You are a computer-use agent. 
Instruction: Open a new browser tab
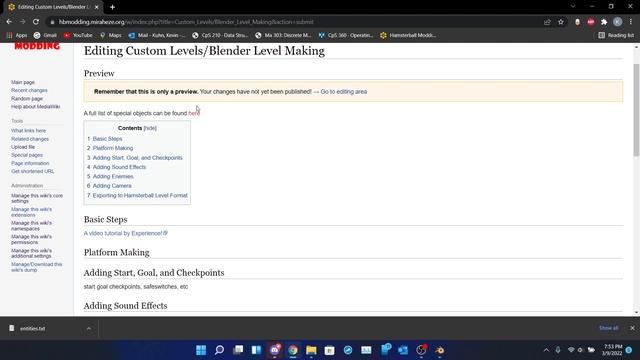(x=112, y=7)
